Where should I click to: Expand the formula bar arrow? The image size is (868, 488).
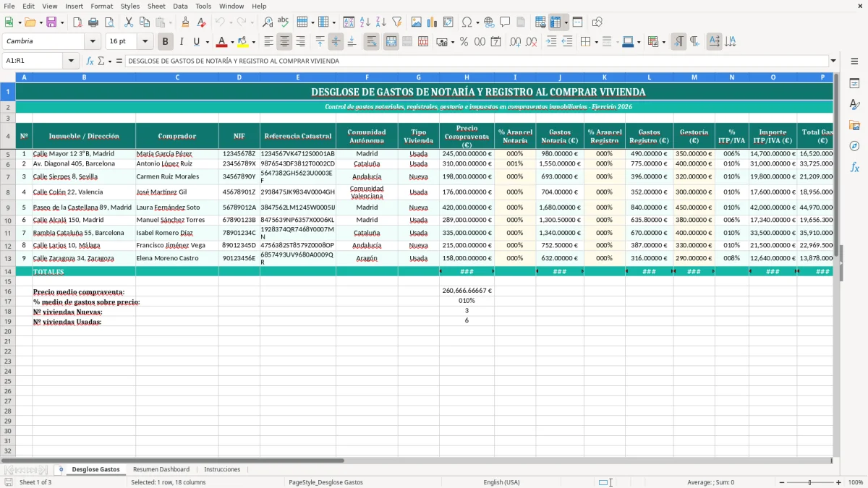[x=833, y=61]
